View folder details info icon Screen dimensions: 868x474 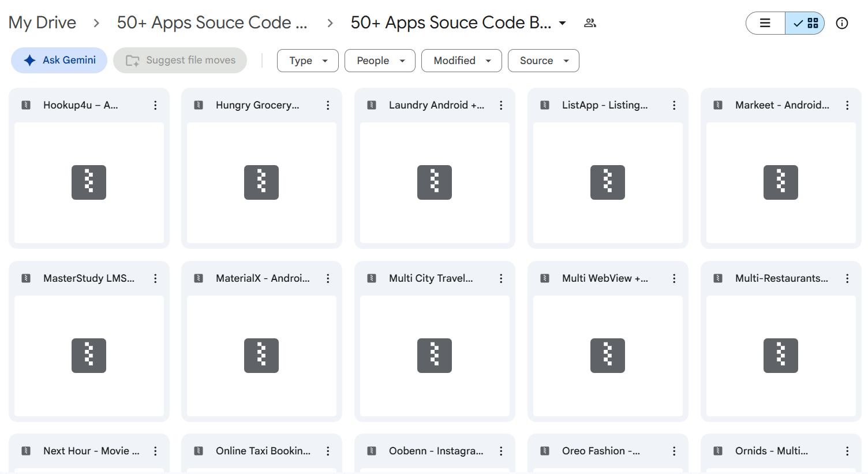tap(842, 23)
